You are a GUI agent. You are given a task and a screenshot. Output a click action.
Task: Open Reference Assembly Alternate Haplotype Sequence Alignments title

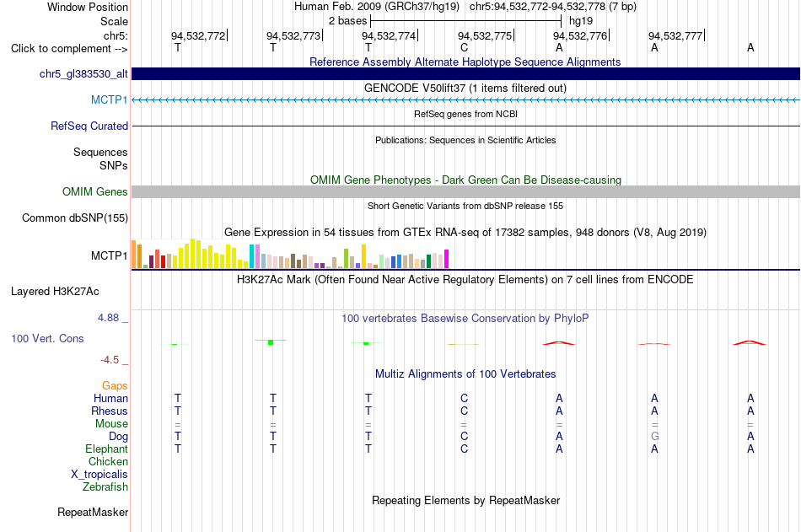(465, 62)
